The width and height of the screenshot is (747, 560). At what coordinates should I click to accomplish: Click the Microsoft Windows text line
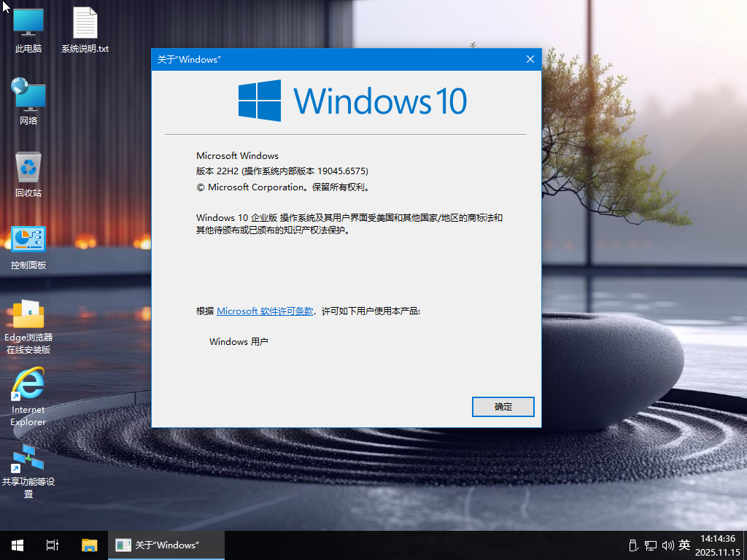pos(237,156)
